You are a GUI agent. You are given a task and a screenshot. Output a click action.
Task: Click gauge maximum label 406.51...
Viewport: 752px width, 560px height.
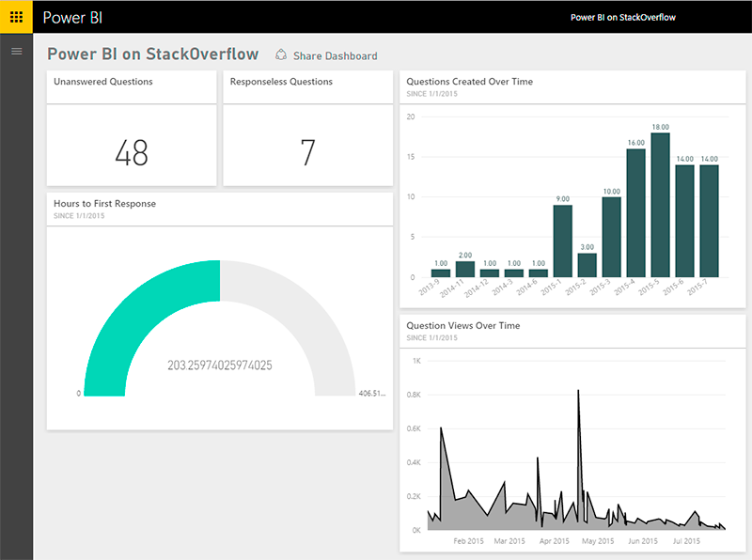[x=371, y=393]
